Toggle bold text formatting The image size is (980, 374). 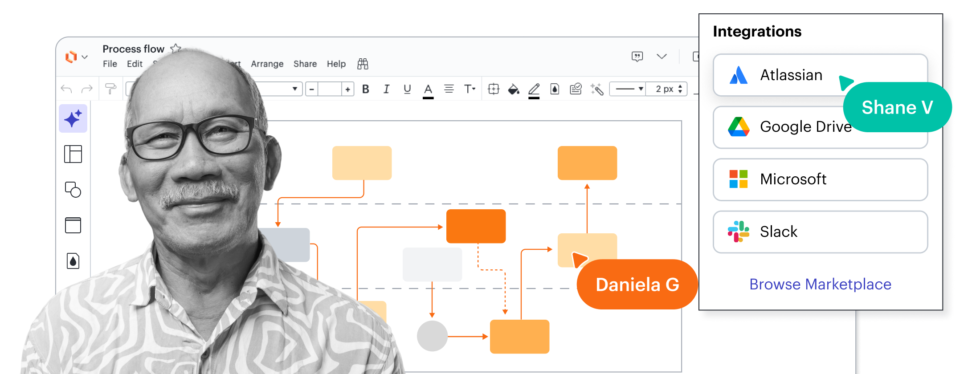pos(366,89)
